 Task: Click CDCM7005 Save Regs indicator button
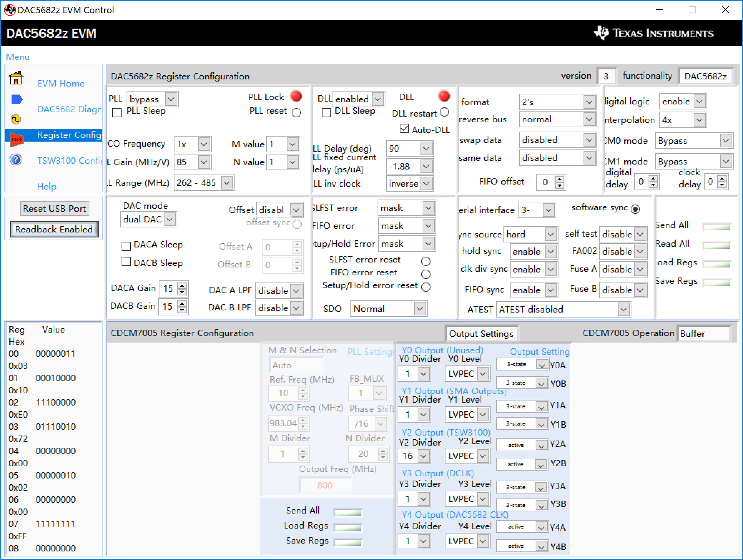pyautogui.click(x=348, y=542)
